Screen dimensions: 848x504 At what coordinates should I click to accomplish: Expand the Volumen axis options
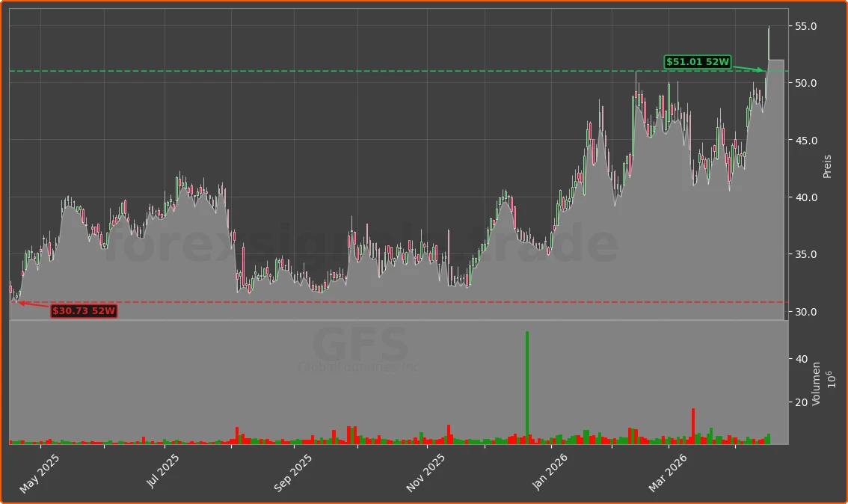pos(817,384)
